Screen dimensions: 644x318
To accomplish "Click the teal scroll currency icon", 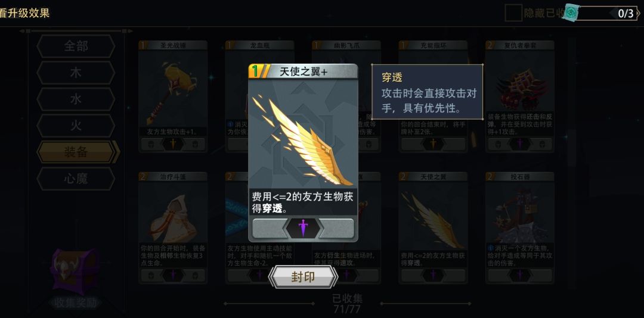I will click(571, 13).
